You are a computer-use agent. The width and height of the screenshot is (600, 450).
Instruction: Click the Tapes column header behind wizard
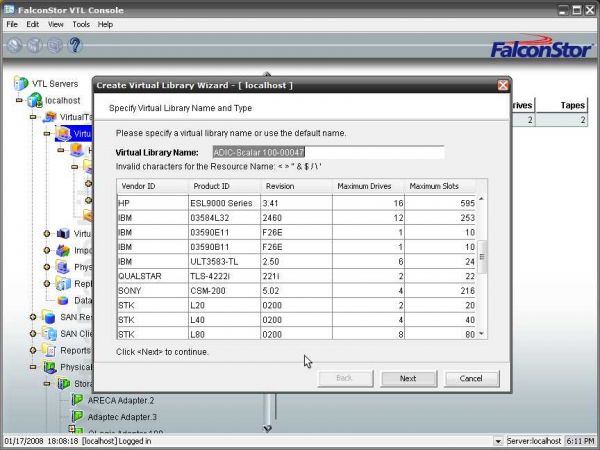pos(561,105)
